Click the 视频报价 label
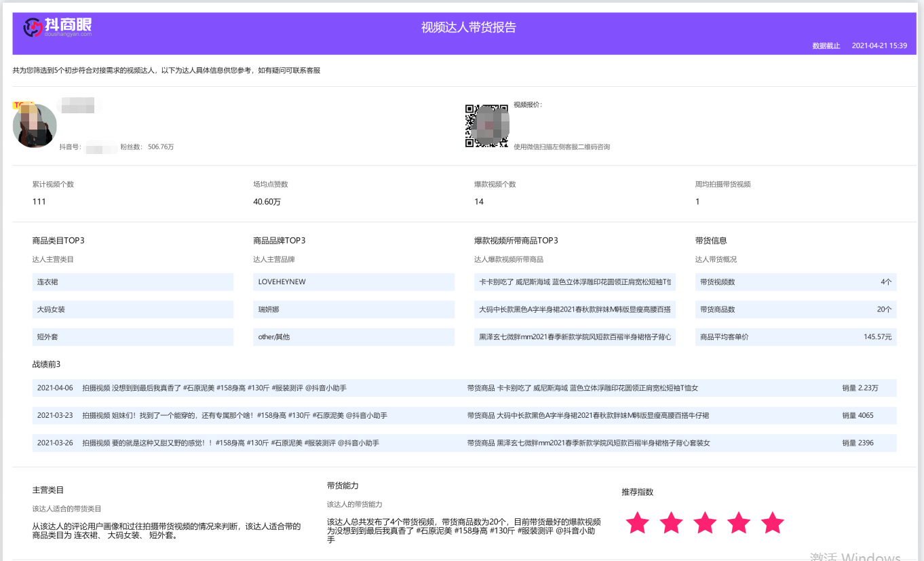The width and height of the screenshot is (924, 561). click(x=528, y=104)
